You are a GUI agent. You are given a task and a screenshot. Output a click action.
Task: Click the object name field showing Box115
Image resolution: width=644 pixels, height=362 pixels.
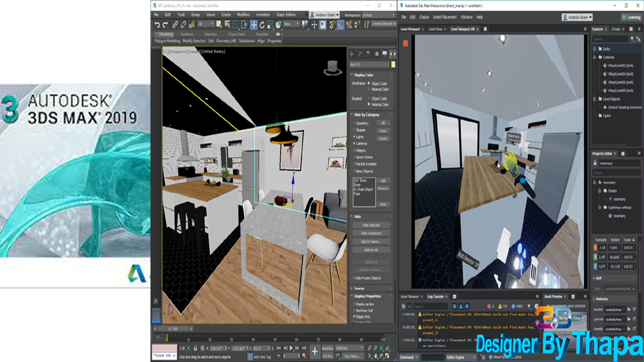[x=369, y=64]
